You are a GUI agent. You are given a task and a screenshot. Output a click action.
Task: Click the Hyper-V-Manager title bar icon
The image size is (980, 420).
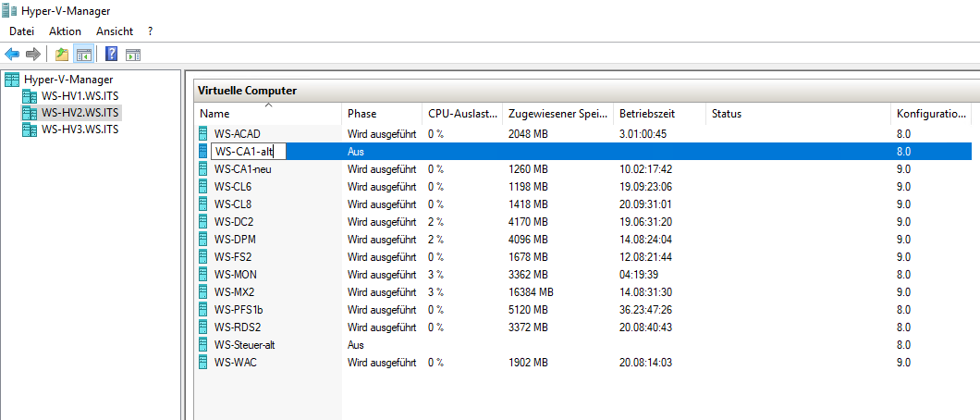point(9,10)
